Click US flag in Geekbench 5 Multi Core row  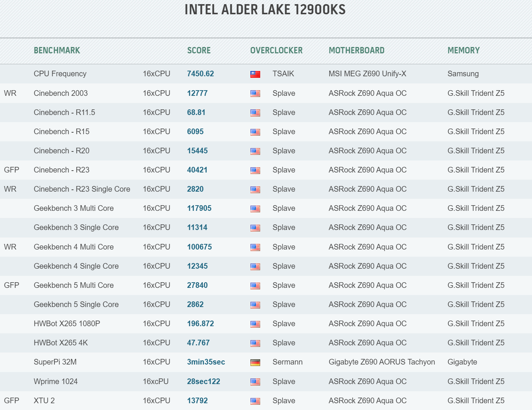click(255, 286)
